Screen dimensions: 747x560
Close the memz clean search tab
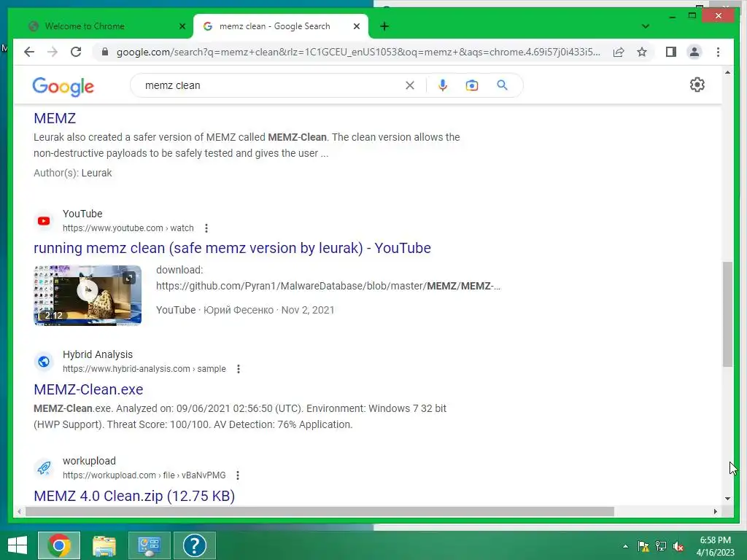point(356,26)
